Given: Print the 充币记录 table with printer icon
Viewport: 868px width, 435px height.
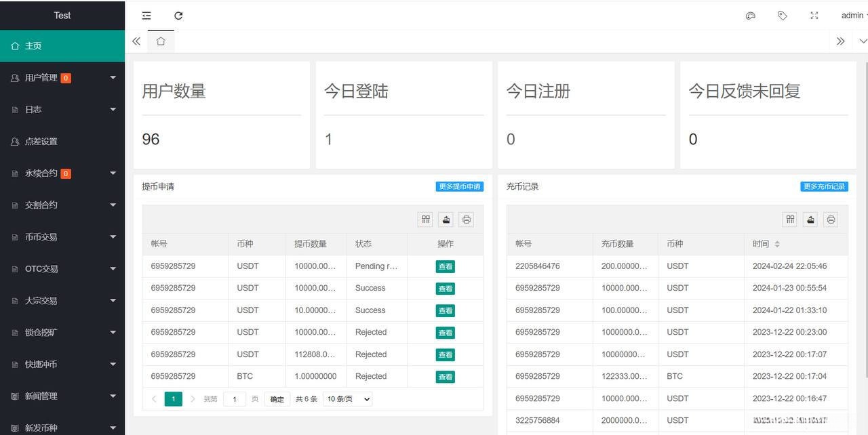Looking at the screenshot, I should pyautogui.click(x=831, y=220).
